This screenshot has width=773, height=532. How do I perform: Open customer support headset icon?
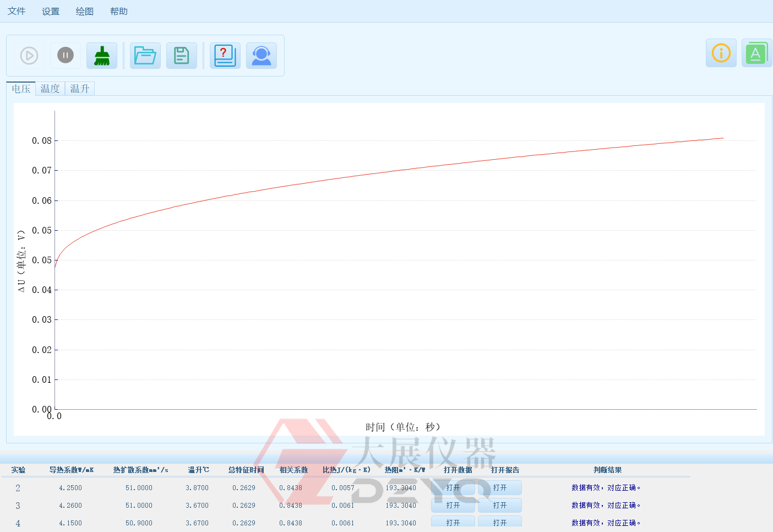point(262,56)
